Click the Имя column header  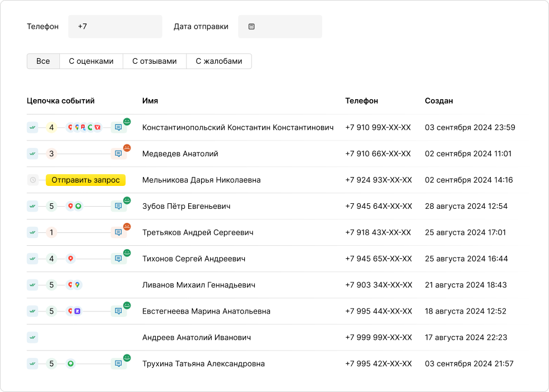click(150, 101)
